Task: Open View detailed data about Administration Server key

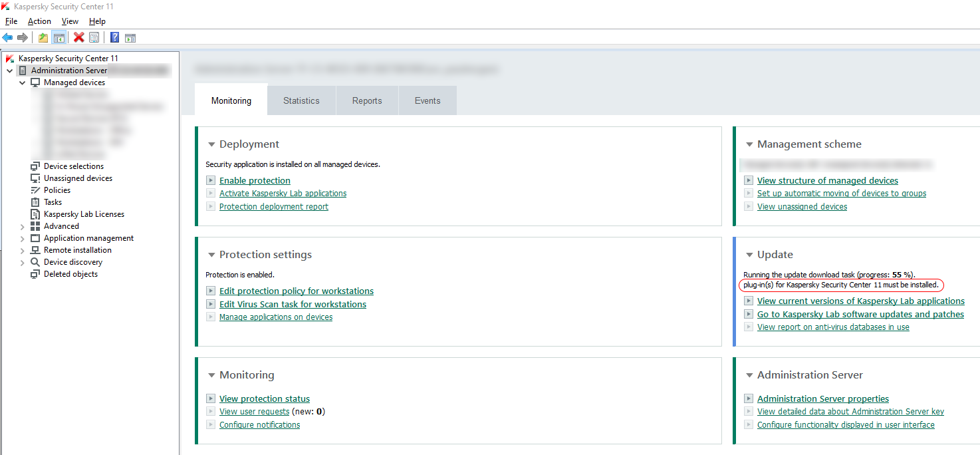Action: pos(850,412)
